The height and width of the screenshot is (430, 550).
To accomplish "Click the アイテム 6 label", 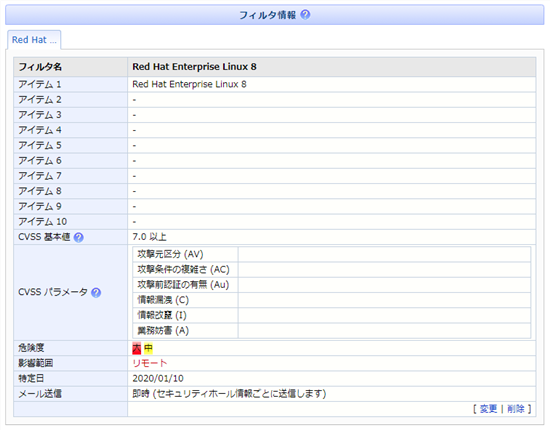I will 40,161.
